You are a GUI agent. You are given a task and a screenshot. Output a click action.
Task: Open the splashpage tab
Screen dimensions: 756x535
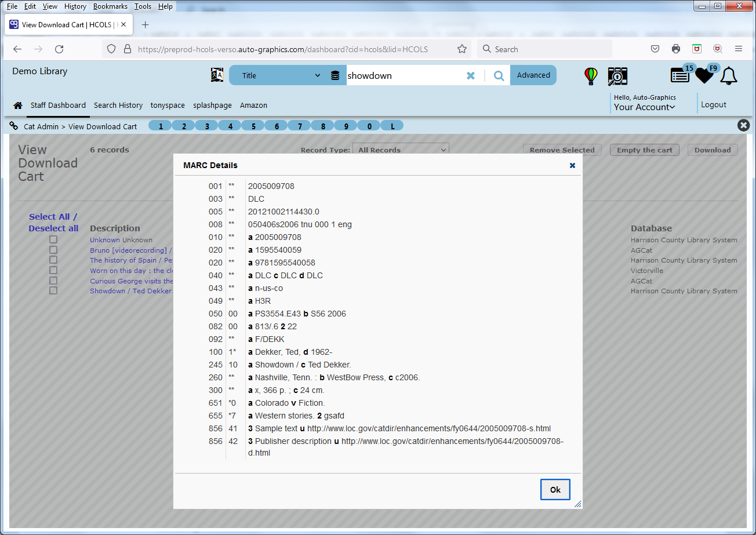pyautogui.click(x=212, y=105)
